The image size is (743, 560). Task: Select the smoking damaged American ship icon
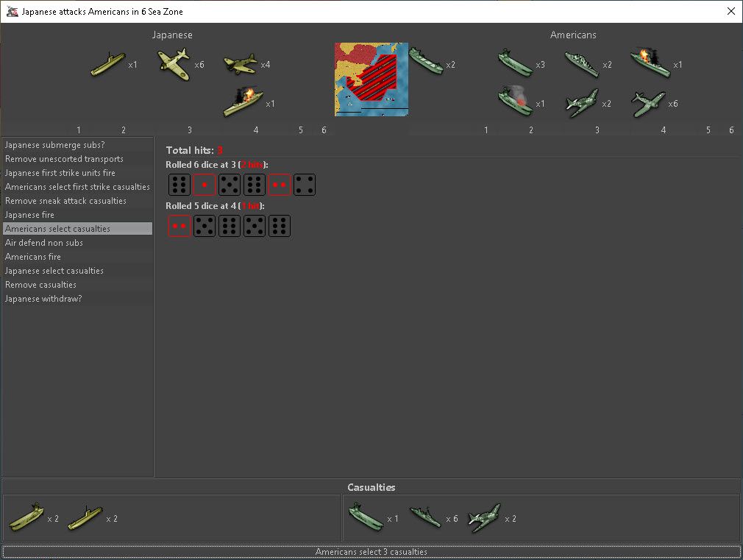pyautogui.click(x=515, y=102)
